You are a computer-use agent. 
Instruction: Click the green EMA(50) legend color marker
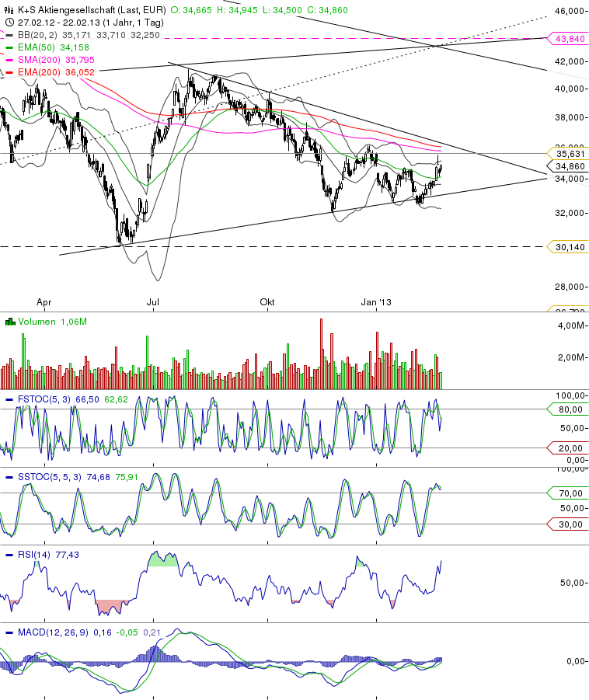click(x=9, y=47)
